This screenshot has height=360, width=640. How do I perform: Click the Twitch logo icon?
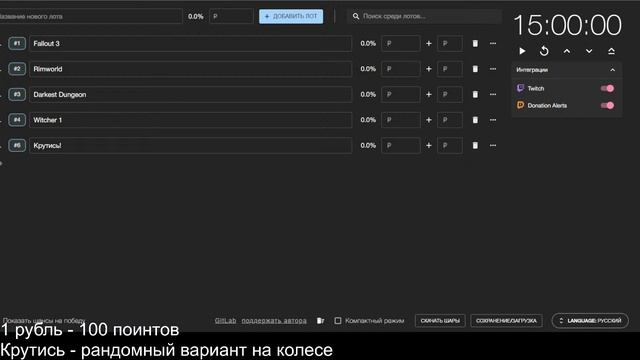coord(520,88)
